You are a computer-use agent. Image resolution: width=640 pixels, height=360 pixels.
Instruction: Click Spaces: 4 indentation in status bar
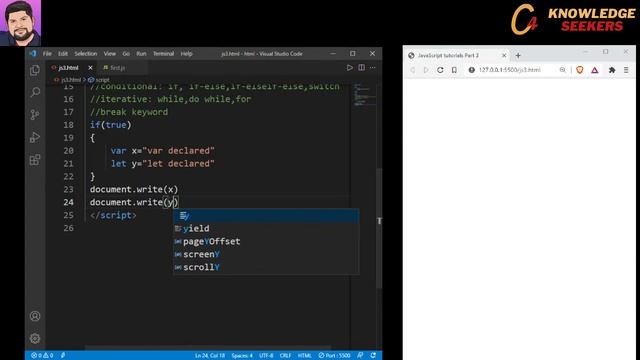click(x=242, y=356)
